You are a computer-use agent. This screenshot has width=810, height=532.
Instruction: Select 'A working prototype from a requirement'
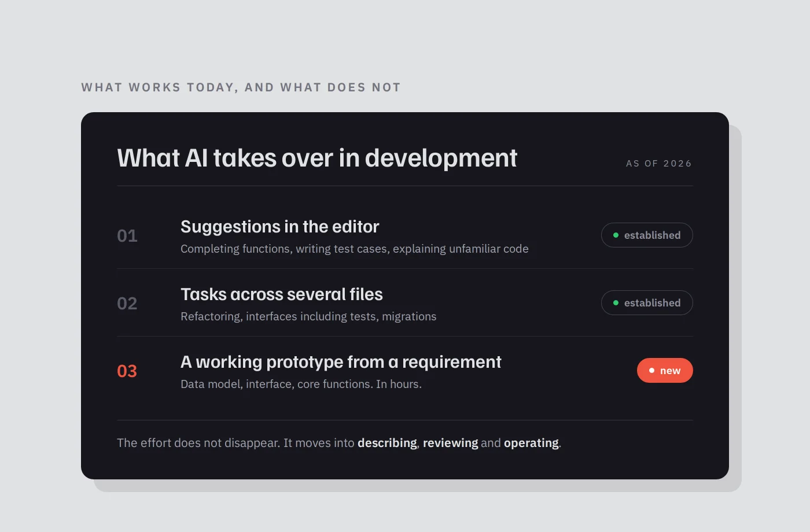(341, 362)
